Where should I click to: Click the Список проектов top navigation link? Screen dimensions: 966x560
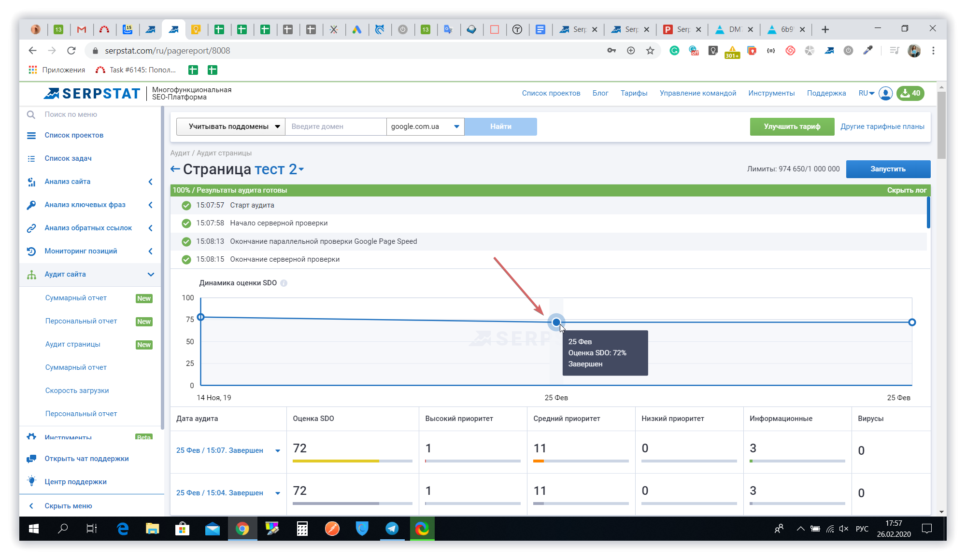551,93
